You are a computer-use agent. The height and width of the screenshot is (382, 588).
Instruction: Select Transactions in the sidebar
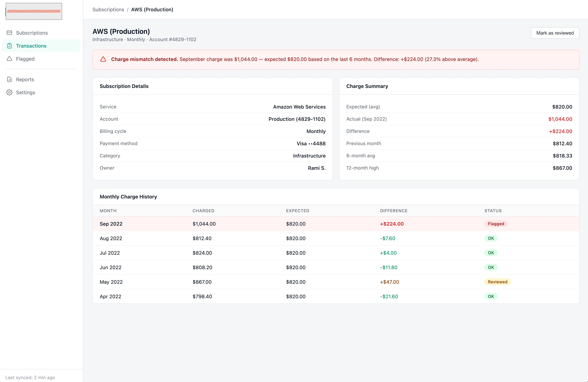(x=41, y=46)
